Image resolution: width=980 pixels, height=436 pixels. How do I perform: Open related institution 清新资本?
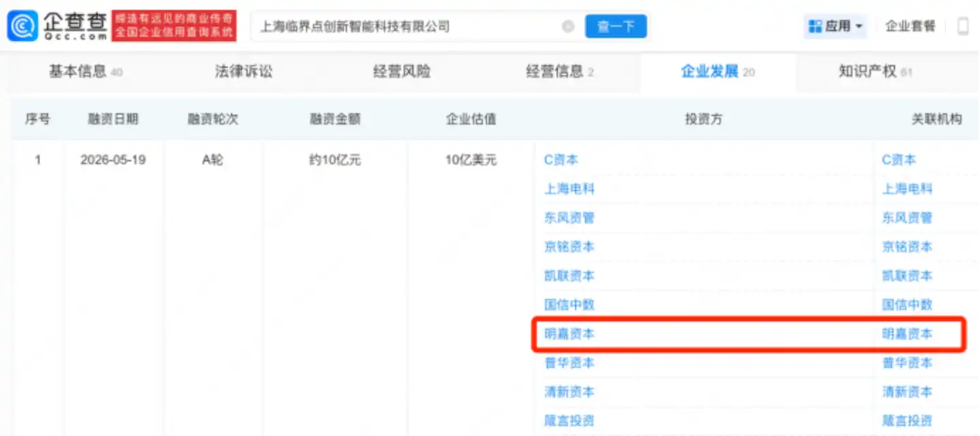pyautogui.click(x=907, y=392)
